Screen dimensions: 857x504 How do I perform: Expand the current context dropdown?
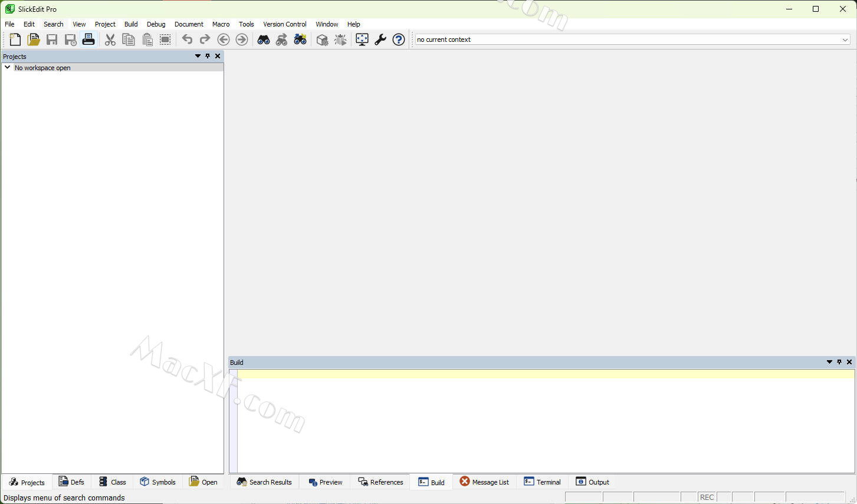845,39
